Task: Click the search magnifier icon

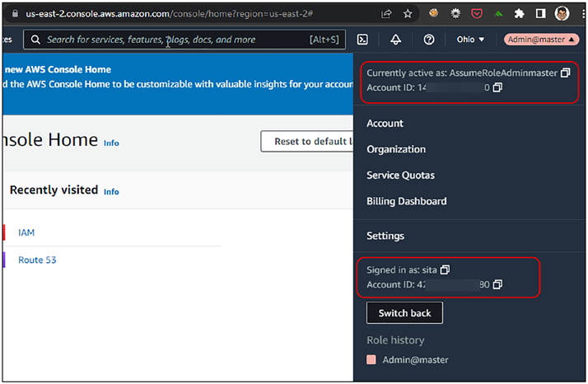Action: coord(35,40)
